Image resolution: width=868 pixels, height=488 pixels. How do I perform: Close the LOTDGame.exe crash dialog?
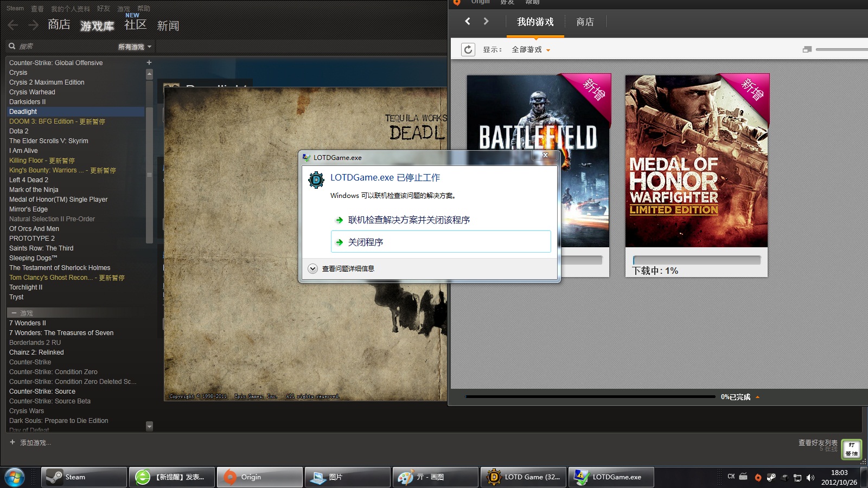point(545,155)
